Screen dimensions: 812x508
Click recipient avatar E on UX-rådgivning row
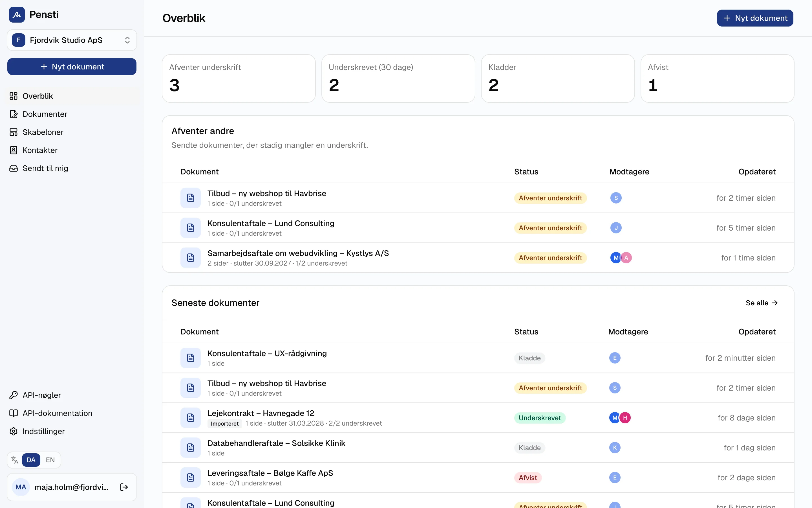coord(615,358)
